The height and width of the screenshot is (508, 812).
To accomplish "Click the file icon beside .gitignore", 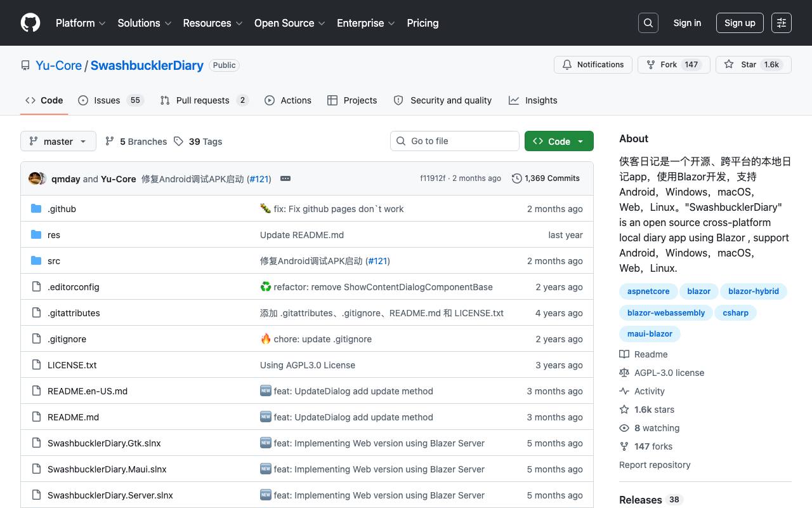I will tap(36, 339).
